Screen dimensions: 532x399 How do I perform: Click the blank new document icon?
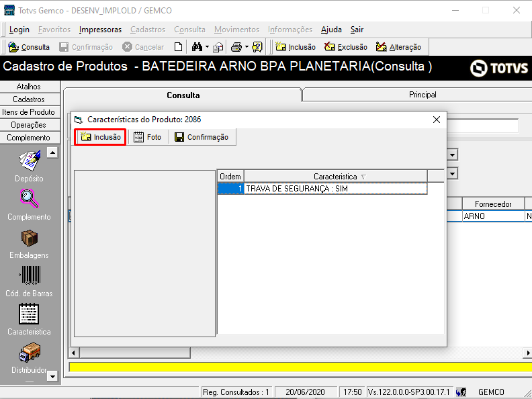click(178, 47)
